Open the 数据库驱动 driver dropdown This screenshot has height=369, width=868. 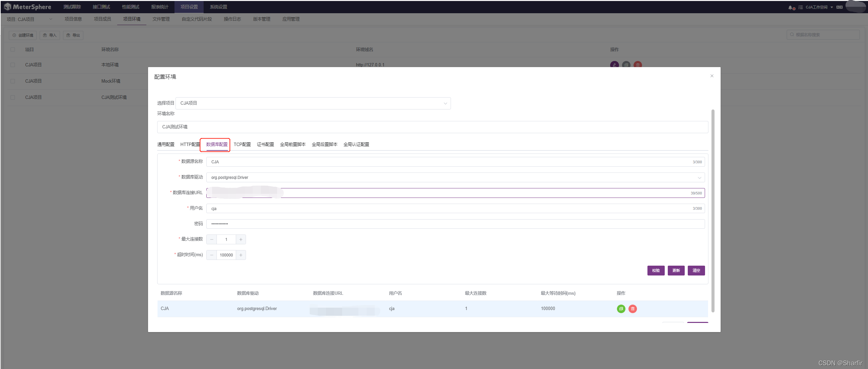pos(455,178)
